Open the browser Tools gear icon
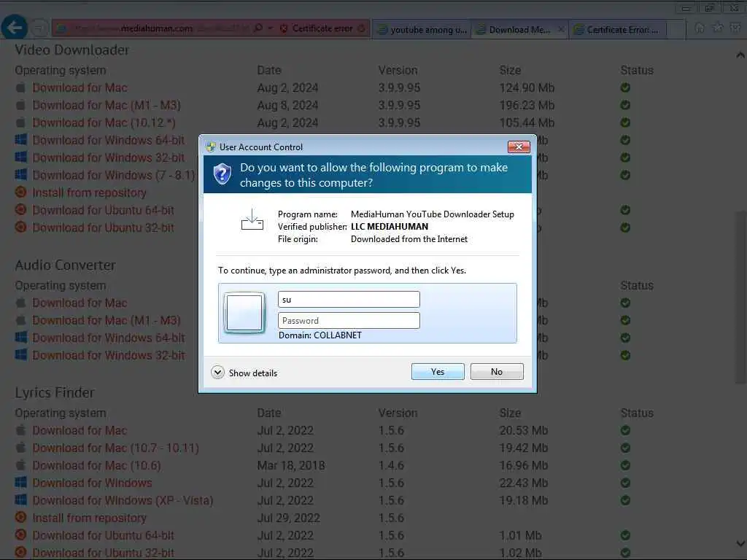747x560 pixels. pos(735,28)
